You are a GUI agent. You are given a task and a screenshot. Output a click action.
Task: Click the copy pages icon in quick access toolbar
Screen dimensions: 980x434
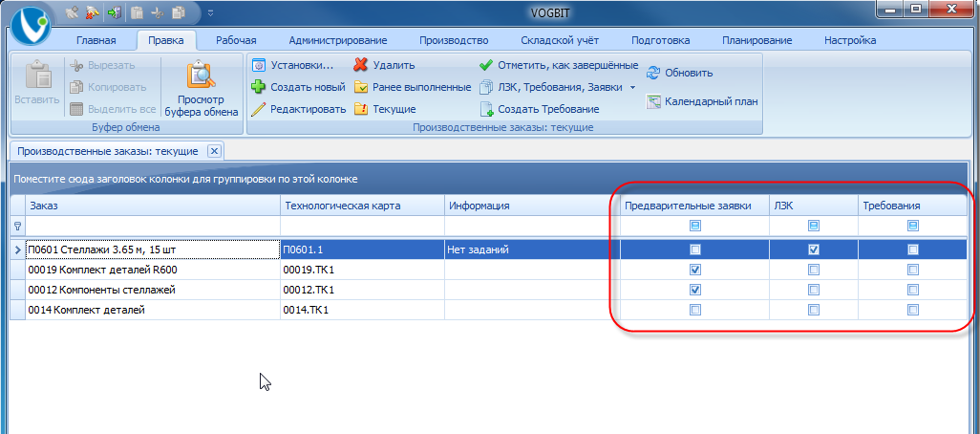click(180, 11)
